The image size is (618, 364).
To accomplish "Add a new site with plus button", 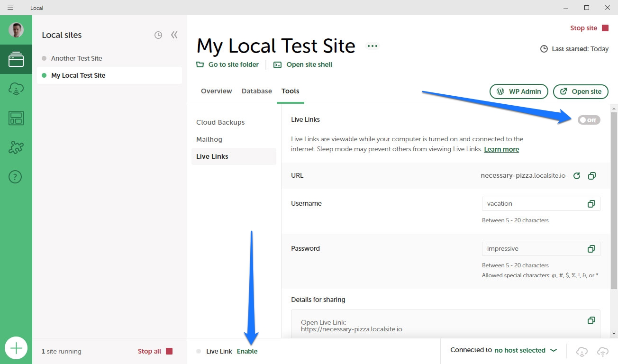I will point(16,348).
